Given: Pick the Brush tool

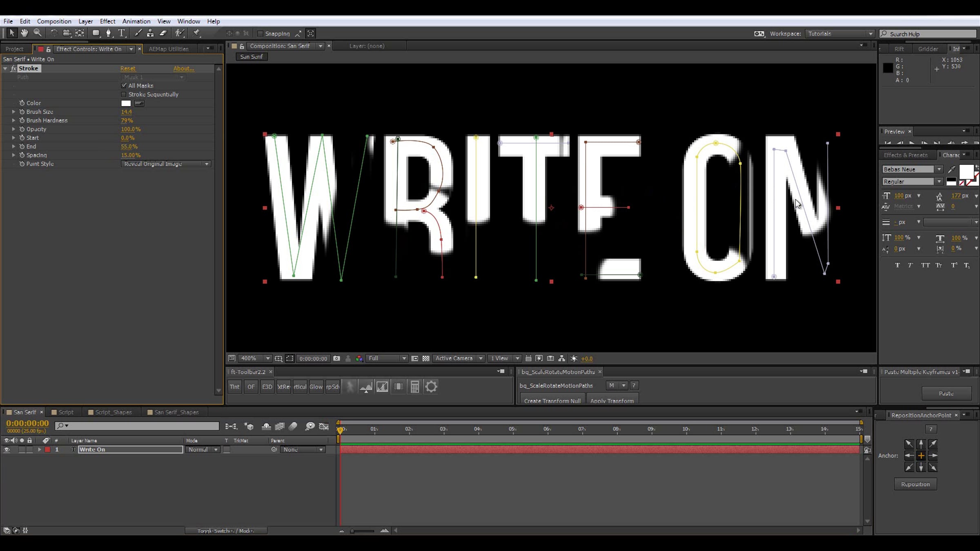Looking at the screenshot, I should tap(138, 33).
